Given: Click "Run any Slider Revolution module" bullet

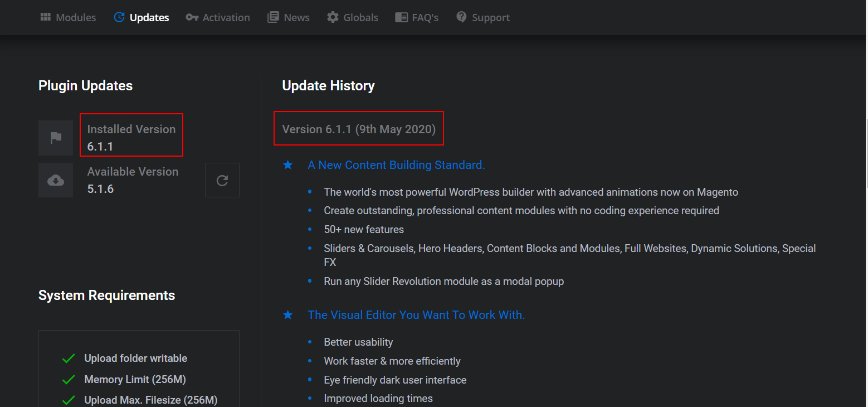Looking at the screenshot, I should tap(444, 282).
